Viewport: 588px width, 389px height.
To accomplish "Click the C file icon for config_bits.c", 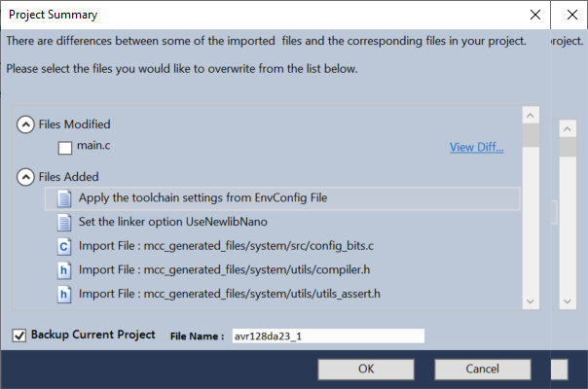I will [65, 245].
